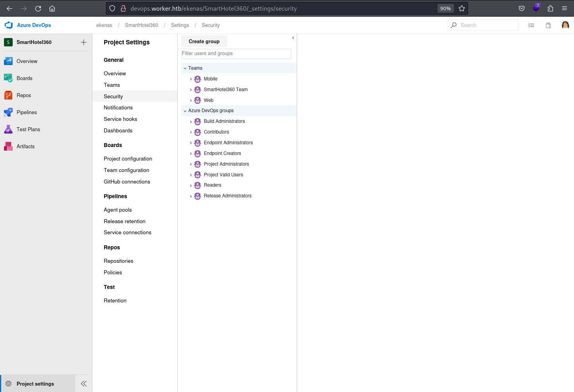Collapse the Azure DevOps groups section
The height and width of the screenshot is (392, 574).
pyautogui.click(x=185, y=111)
